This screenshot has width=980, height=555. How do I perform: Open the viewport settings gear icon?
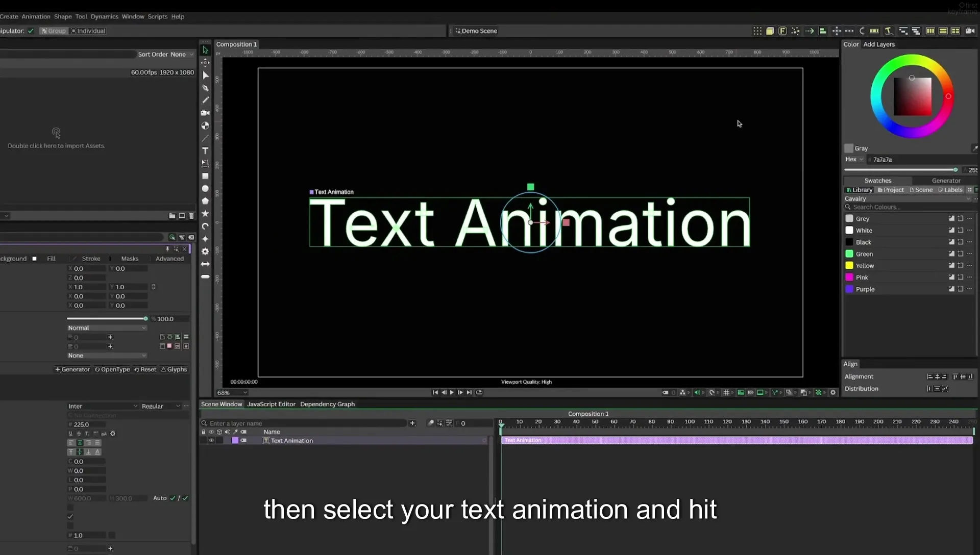[x=833, y=392]
